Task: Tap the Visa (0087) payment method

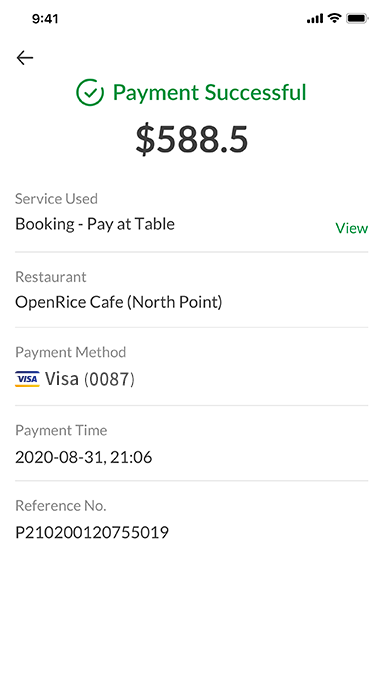Action: tap(90, 379)
